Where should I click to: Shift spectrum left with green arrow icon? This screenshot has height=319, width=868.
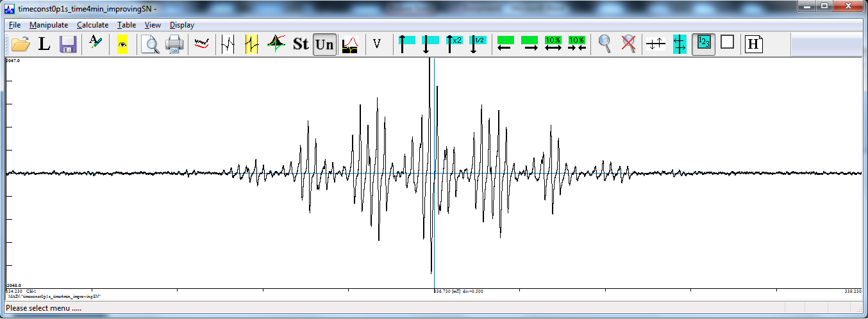505,44
